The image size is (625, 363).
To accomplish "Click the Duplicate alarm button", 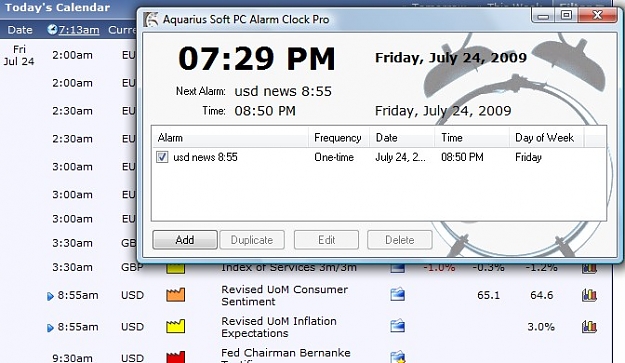I will 252,240.
